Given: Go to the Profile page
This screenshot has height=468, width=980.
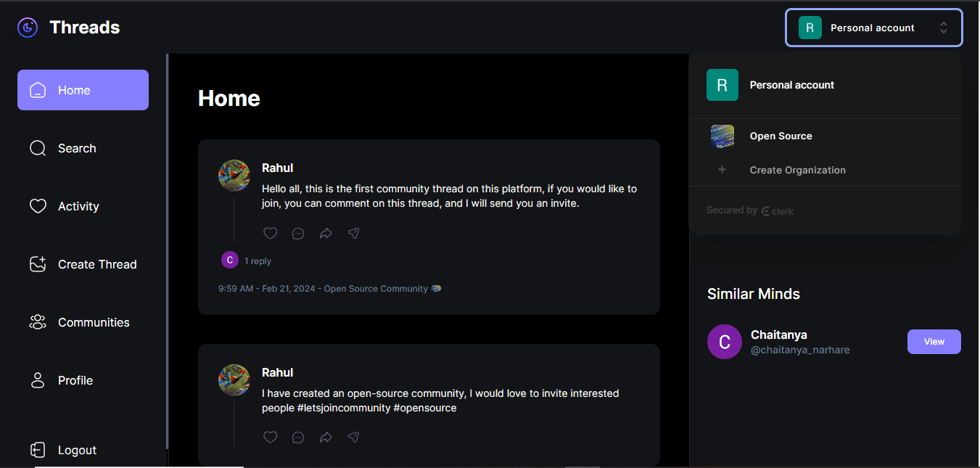Looking at the screenshot, I should click(x=83, y=380).
